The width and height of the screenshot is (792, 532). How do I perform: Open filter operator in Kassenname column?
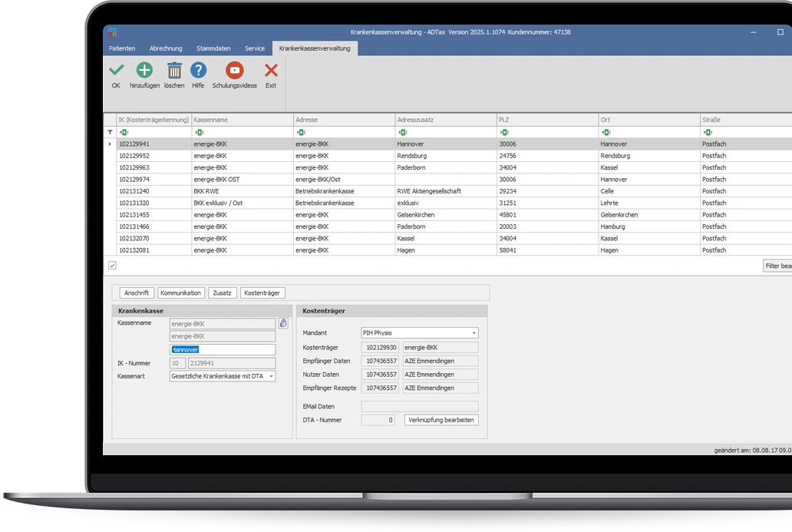199,132
